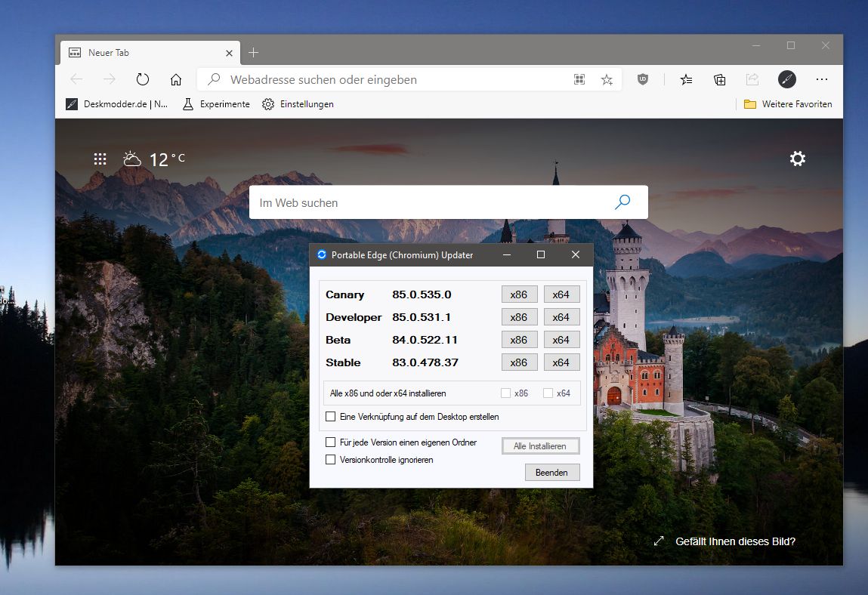Close the Portable Edge Updater dialog
Viewport: 868px width, 595px height.
[x=576, y=254]
